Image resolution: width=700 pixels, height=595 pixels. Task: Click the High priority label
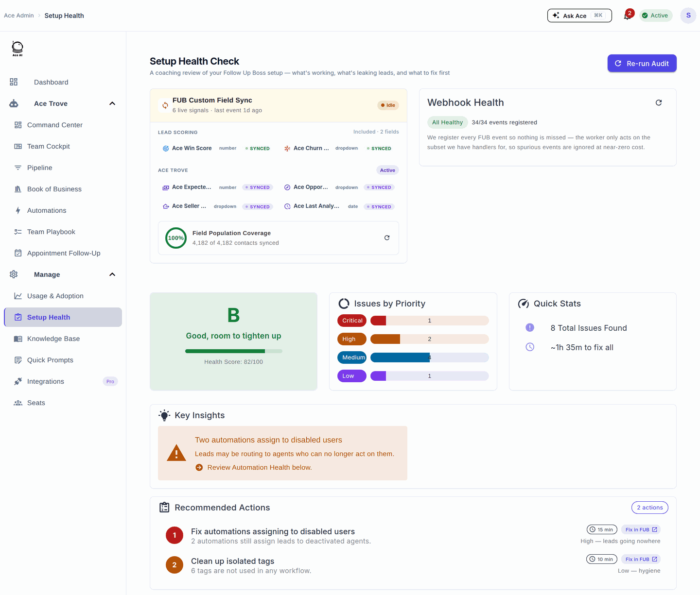(351, 339)
